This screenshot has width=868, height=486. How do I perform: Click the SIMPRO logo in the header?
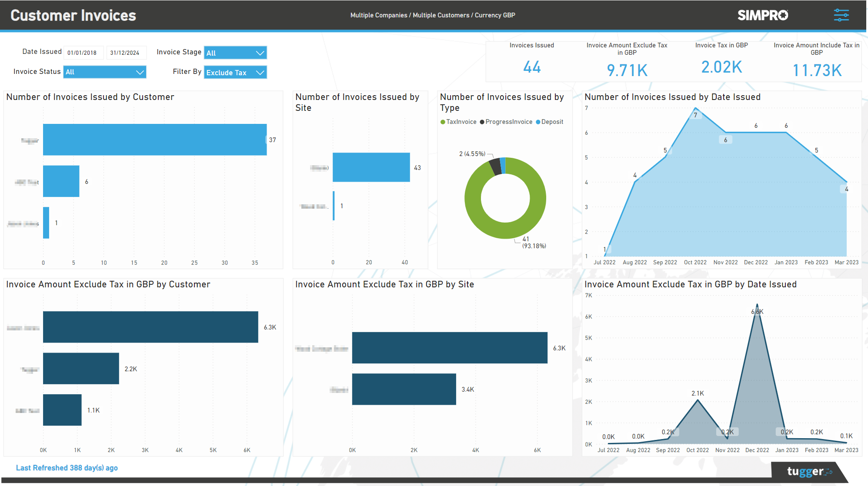click(x=762, y=15)
